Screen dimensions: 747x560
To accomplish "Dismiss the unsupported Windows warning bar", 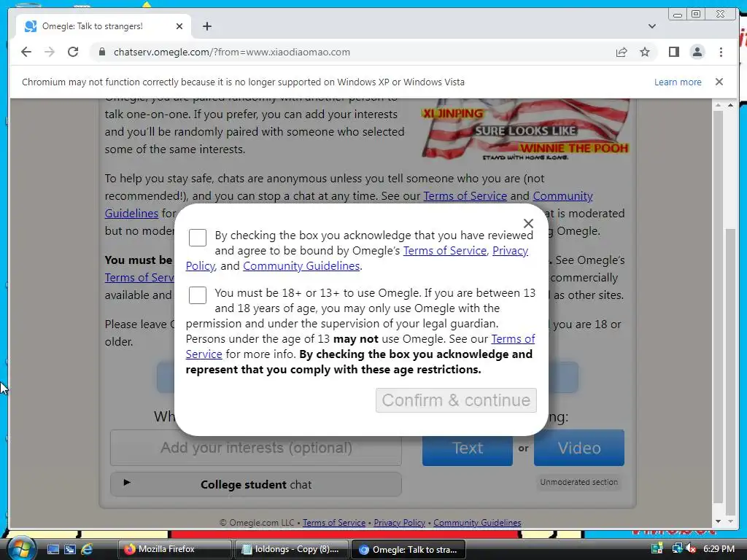I will coord(719,82).
